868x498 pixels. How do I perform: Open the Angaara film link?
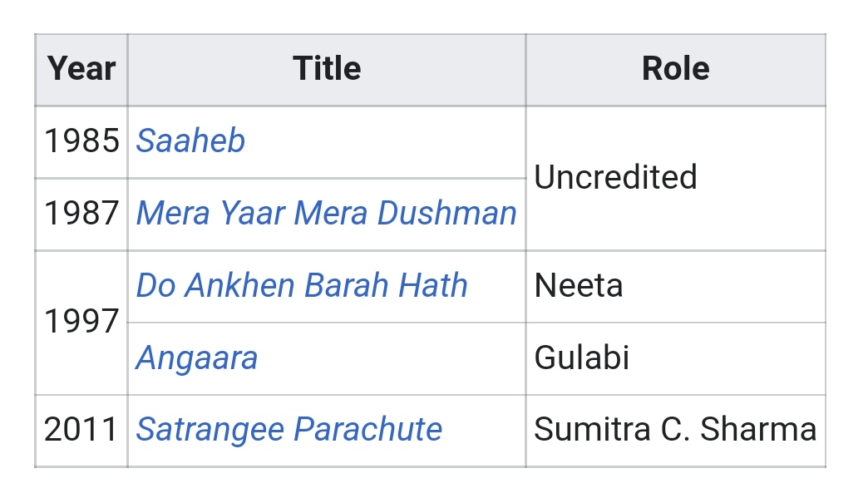196,358
